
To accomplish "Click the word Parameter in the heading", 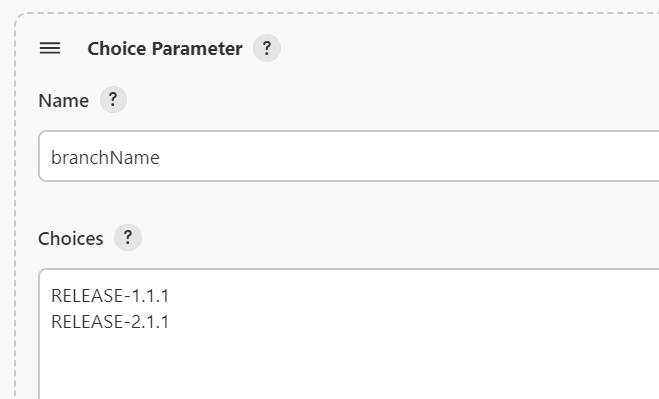I will click(197, 48).
